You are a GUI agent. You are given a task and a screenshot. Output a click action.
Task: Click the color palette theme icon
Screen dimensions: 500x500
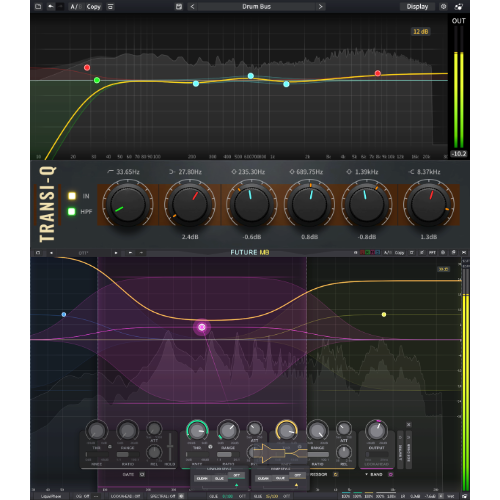pos(459,7)
